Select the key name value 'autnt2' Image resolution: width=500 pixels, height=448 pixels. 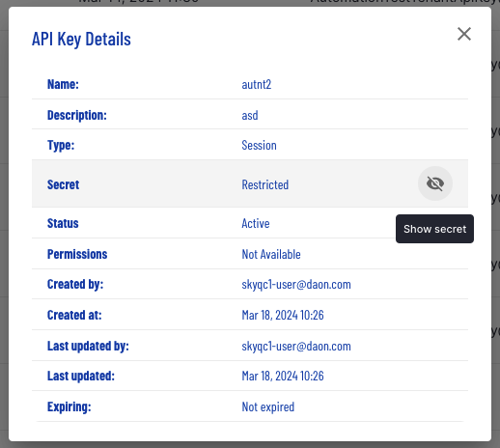257,85
